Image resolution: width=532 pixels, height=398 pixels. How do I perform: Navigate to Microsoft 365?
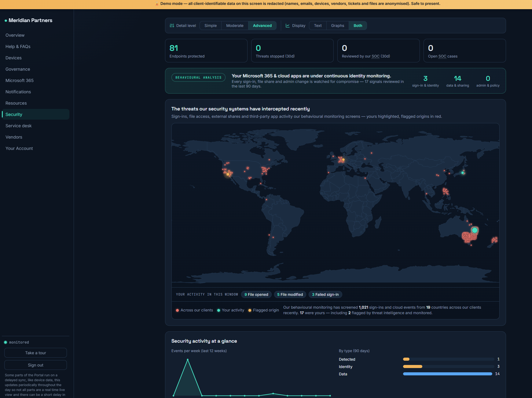pyautogui.click(x=35, y=80)
